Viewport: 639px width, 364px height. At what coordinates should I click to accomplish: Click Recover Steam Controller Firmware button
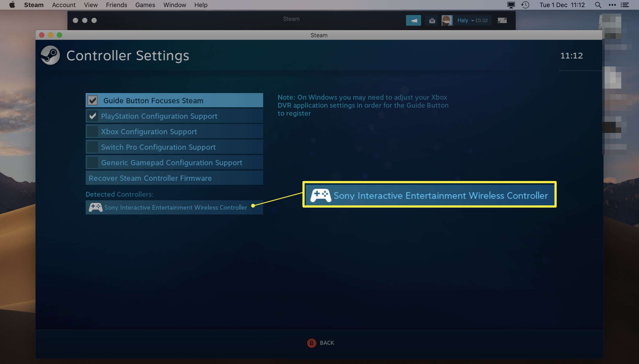pos(174,178)
